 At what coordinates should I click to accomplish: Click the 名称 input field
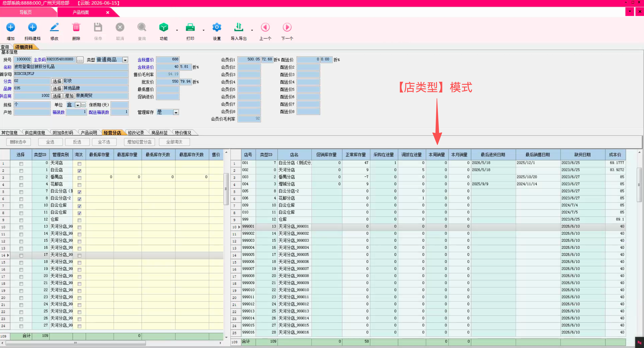point(71,67)
